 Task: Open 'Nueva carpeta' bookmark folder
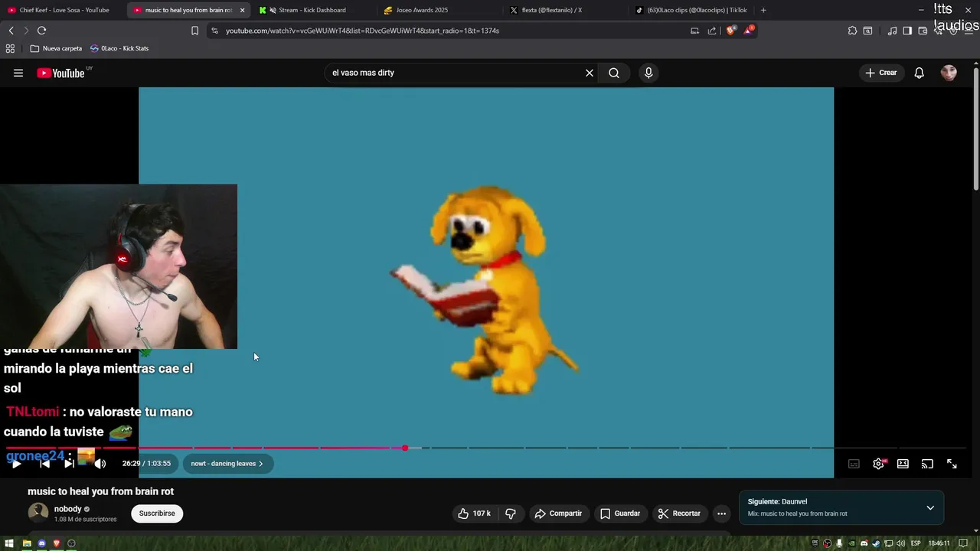[56, 48]
